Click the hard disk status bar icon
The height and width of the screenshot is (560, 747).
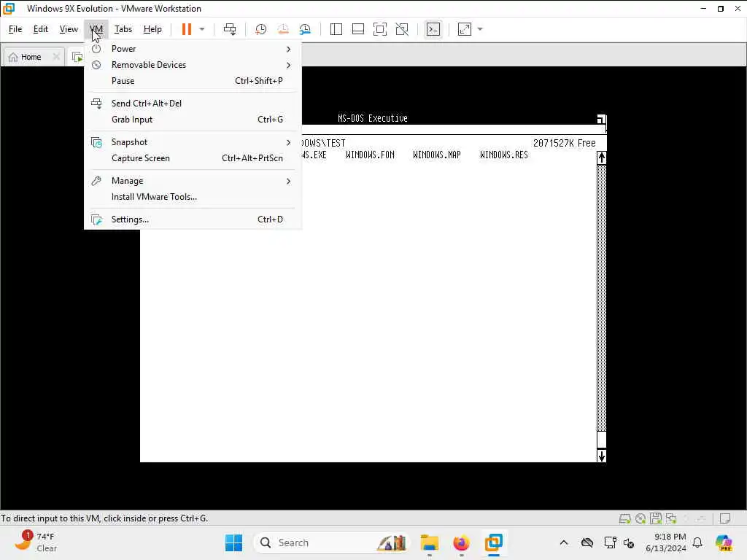[x=624, y=518]
